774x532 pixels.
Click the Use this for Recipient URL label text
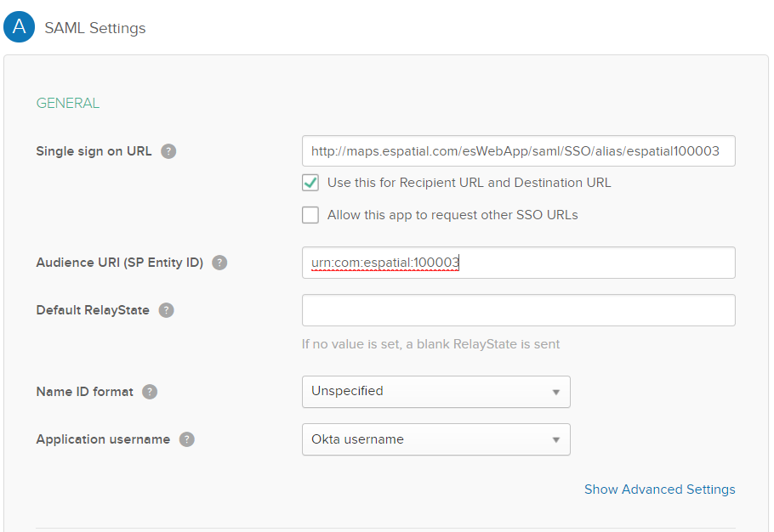pos(469,183)
